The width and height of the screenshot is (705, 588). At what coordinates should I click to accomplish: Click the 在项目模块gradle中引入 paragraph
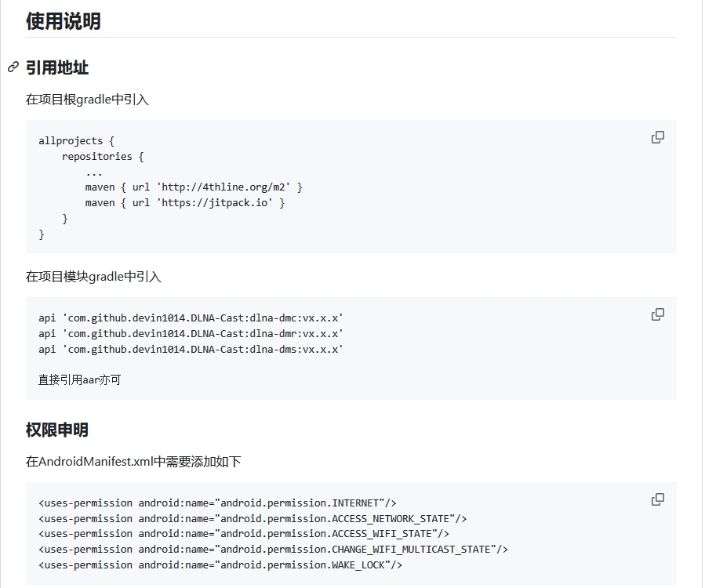(93, 276)
